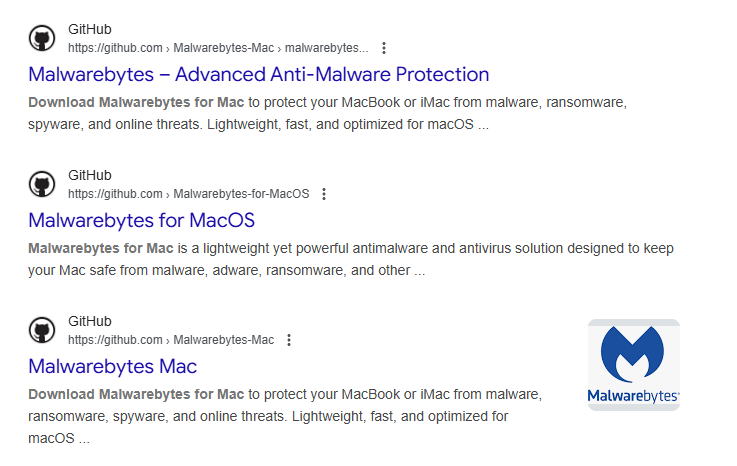Open the Malwarebytes logo thumbnail image
This screenshot has width=737, height=466.
[x=633, y=365]
